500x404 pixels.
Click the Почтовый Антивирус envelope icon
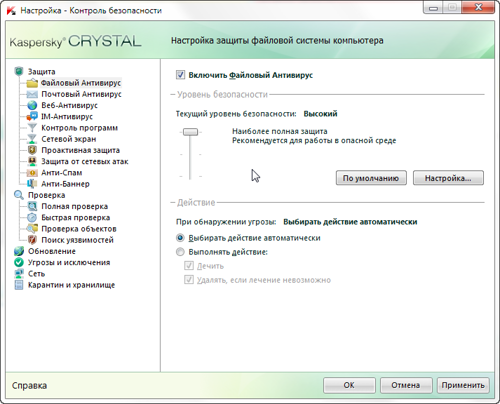click(x=32, y=94)
